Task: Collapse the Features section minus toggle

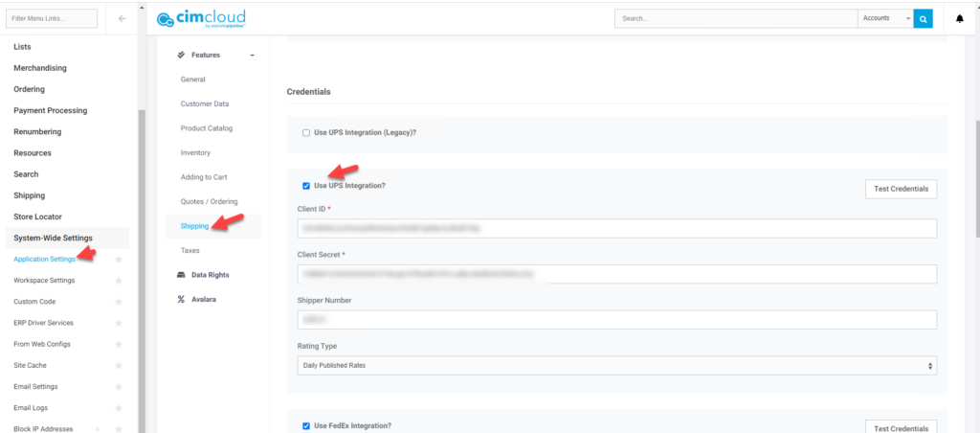Action: [253, 55]
